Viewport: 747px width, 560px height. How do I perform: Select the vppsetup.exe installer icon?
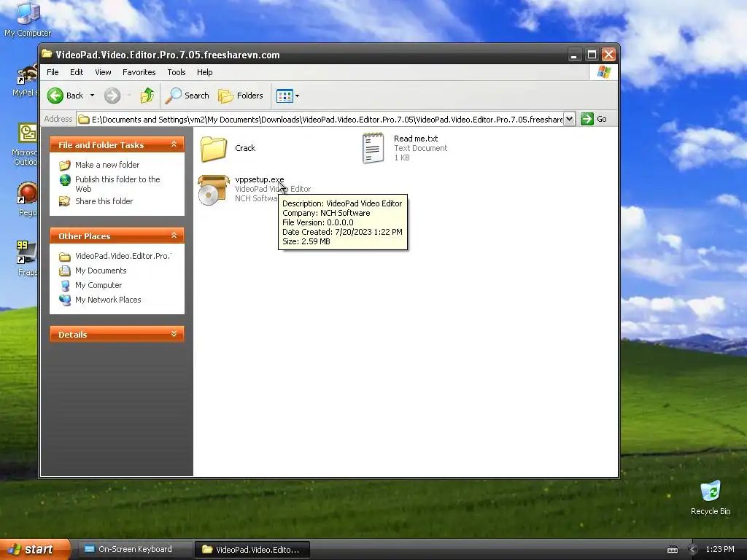pyautogui.click(x=214, y=190)
